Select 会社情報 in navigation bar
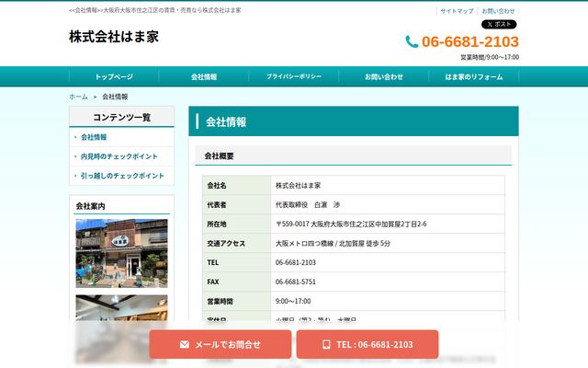 click(204, 76)
